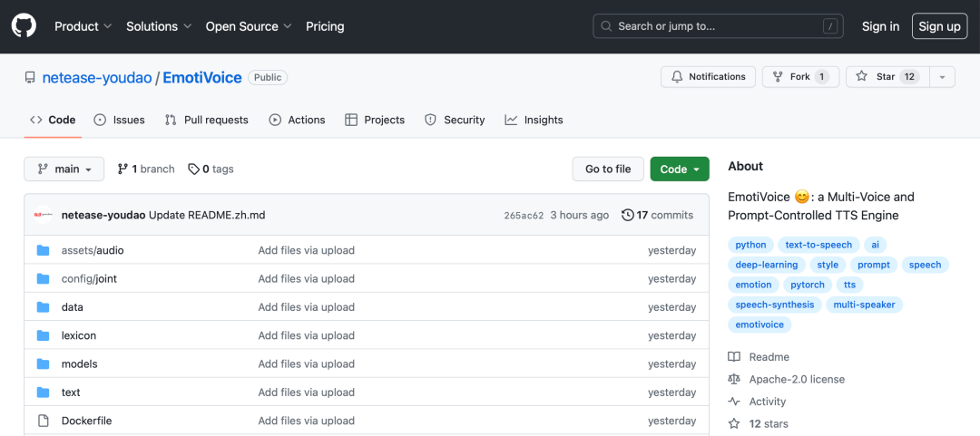Open the main branch dropdown
Screen dimensions: 980x436
tap(64, 170)
